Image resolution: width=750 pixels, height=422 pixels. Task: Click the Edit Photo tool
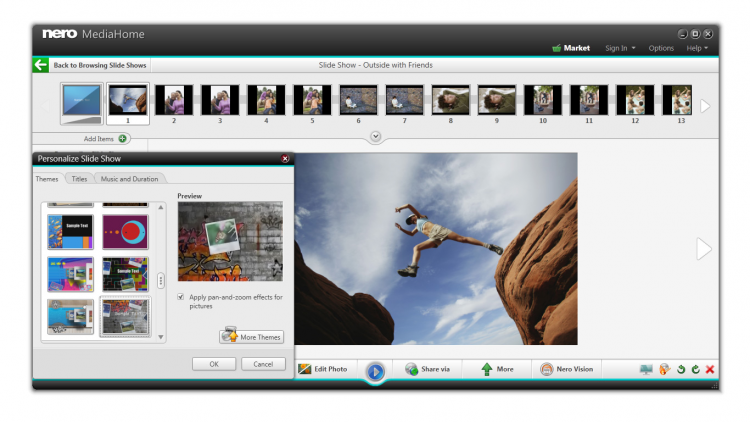[x=322, y=369]
